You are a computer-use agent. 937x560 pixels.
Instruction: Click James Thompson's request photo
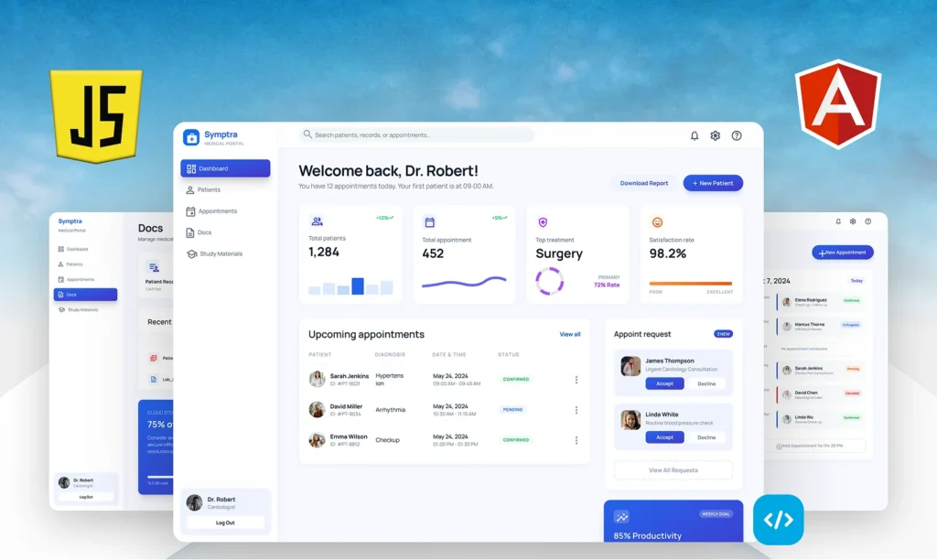pos(630,366)
